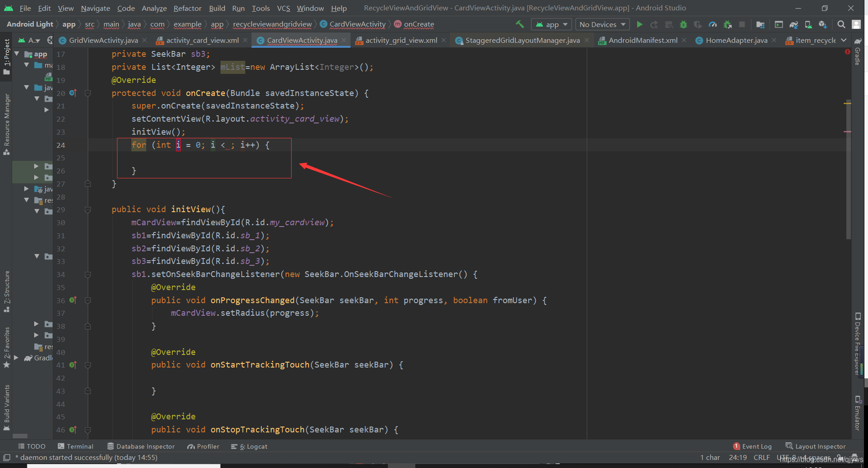Open the app run configuration dropdown
868x468 pixels.
[551, 24]
